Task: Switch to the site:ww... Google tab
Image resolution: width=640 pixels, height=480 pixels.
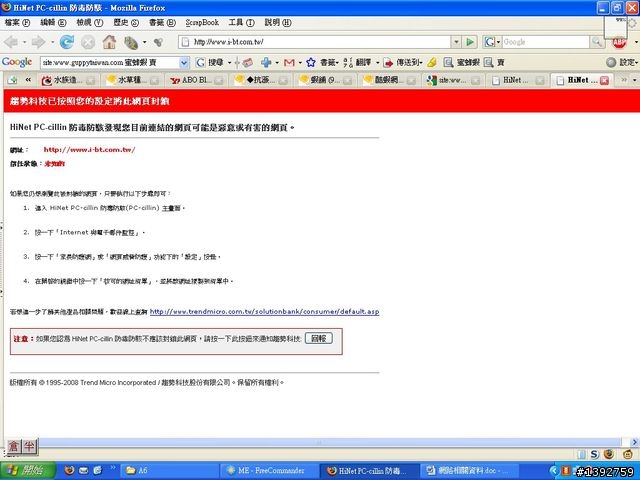Action: [x=453, y=80]
